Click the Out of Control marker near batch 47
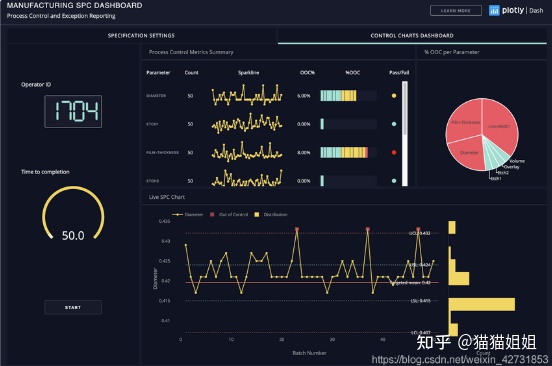This screenshot has height=366, width=552. 418,229
